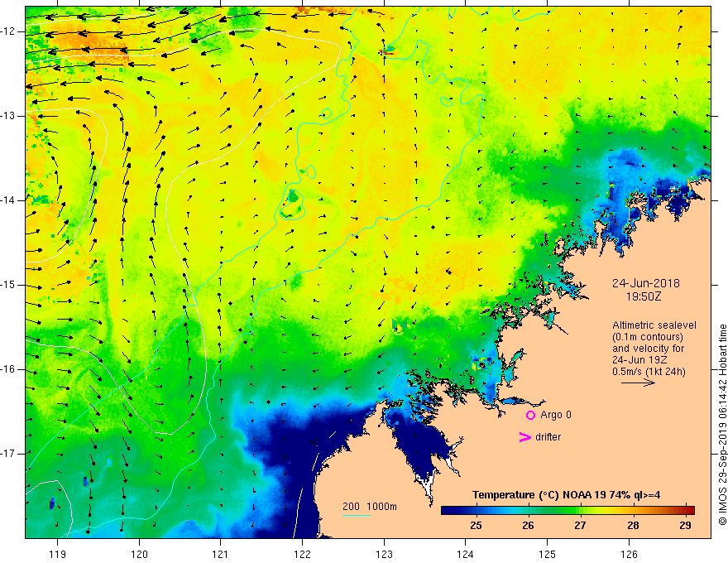Click the '0.5m/s (1kt 24h)' label
728x563 pixels.
(x=649, y=372)
